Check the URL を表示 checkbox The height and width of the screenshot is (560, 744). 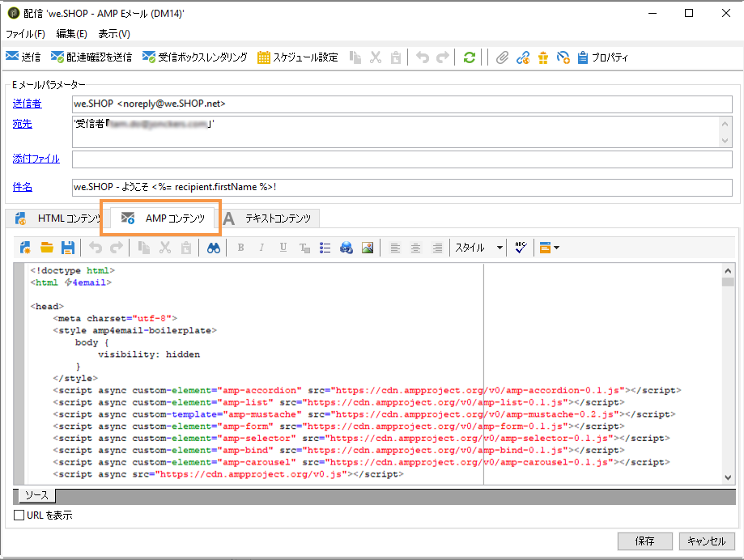click(x=19, y=515)
